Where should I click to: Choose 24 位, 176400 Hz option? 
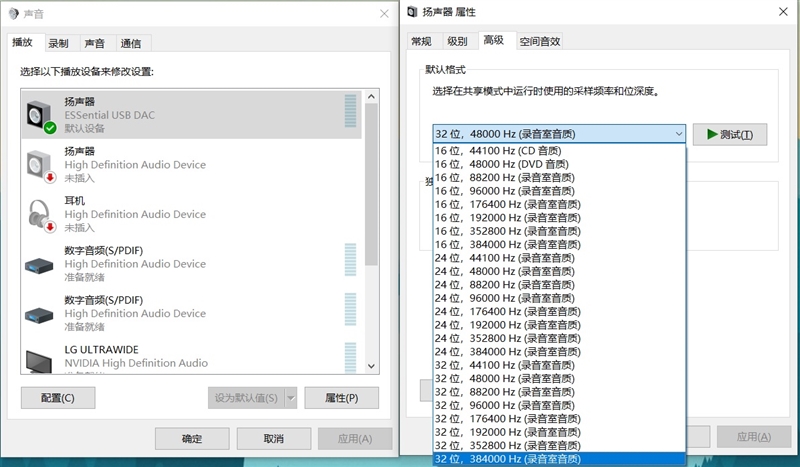pos(559,311)
